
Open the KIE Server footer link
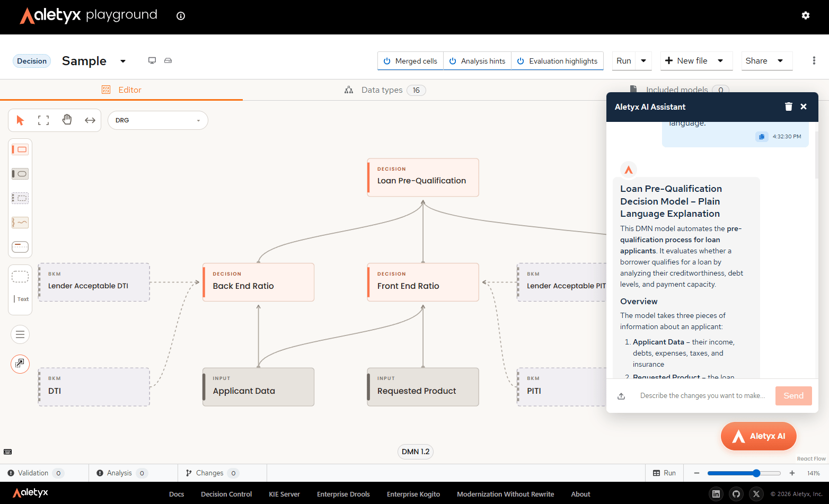tap(284, 494)
